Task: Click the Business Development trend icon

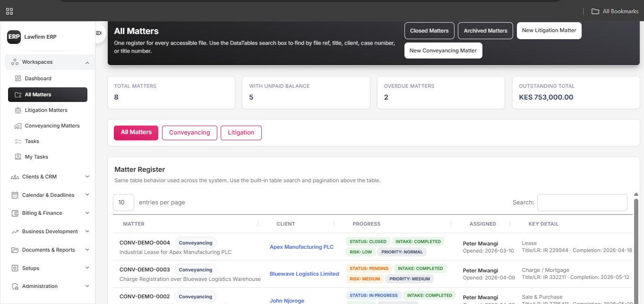Action: click(15, 231)
